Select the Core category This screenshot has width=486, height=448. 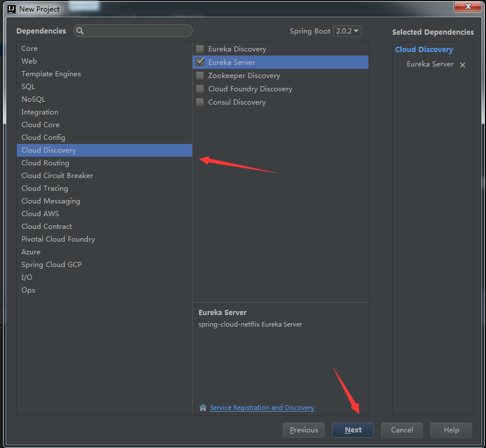pyautogui.click(x=105, y=49)
